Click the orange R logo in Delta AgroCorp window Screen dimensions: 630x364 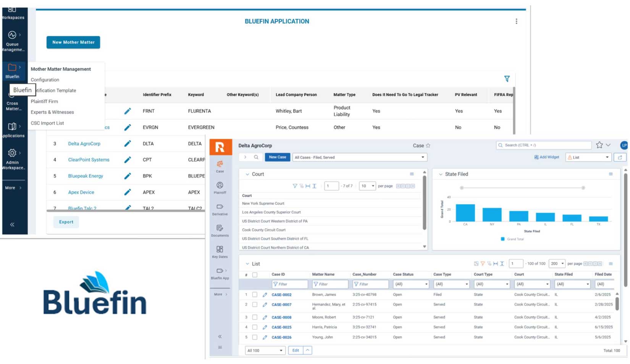220,147
